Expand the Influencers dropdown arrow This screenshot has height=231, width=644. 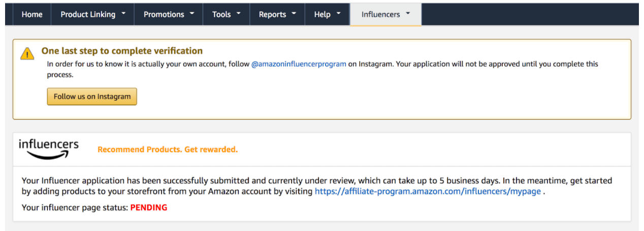pos(408,14)
